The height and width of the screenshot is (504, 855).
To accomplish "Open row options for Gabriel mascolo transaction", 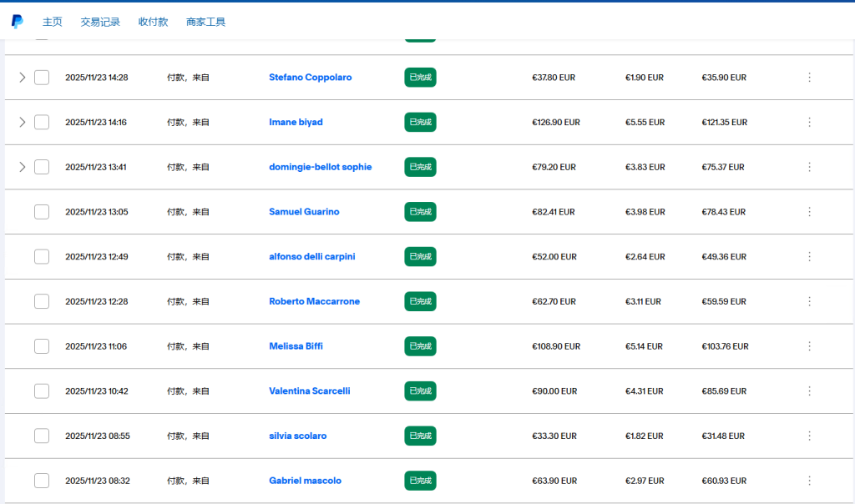I will coord(808,481).
